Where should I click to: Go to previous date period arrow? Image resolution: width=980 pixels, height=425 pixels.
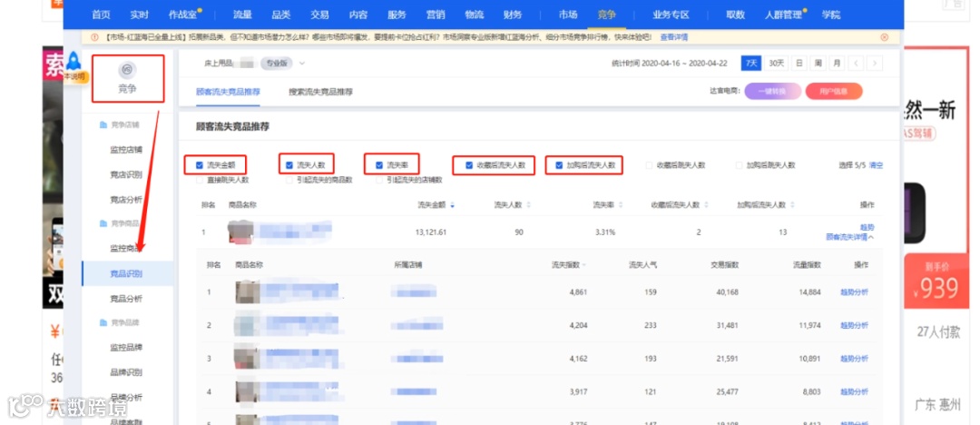click(x=856, y=64)
